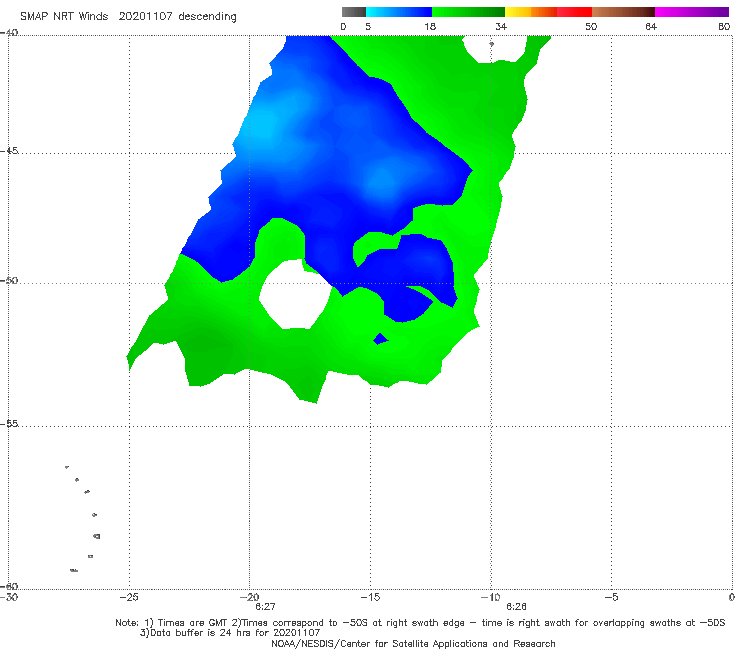Screen dimensions: 740x650
Task: Click the 'NOAA/NESDIS/Center for Satellite Applications' credit line
Action: [413, 644]
